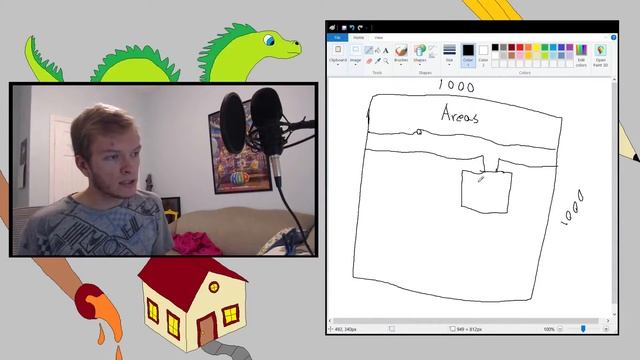Pick the pink palette color in second row
The height and width of the screenshot is (360, 640).
(520, 56)
